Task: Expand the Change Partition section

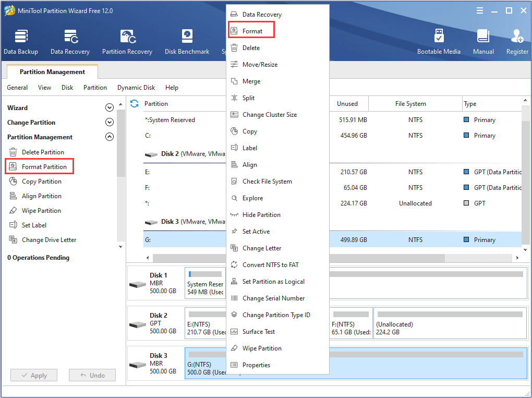Action: (x=109, y=122)
